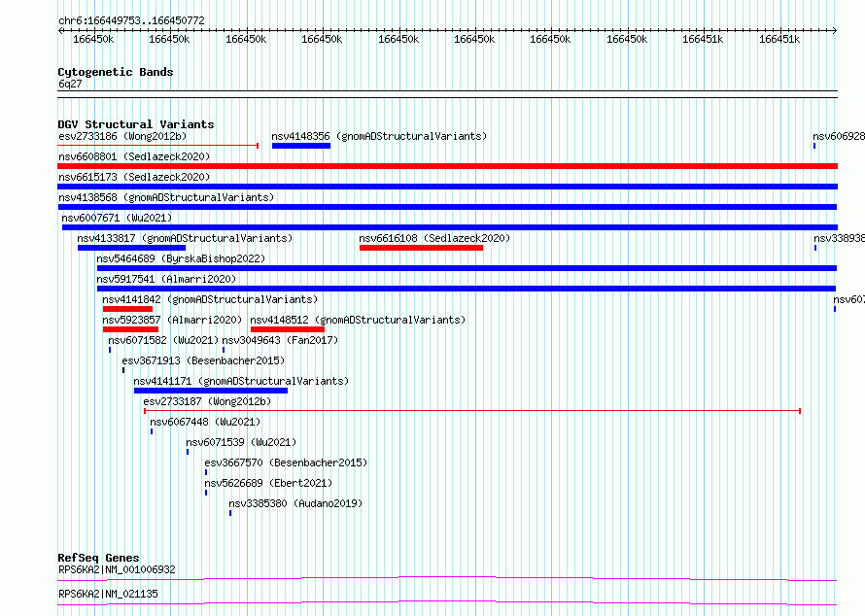The height and width of the screenshot is (616, 865).
Task: Click the RefSeq Genes track title
Action: [98, 558]
